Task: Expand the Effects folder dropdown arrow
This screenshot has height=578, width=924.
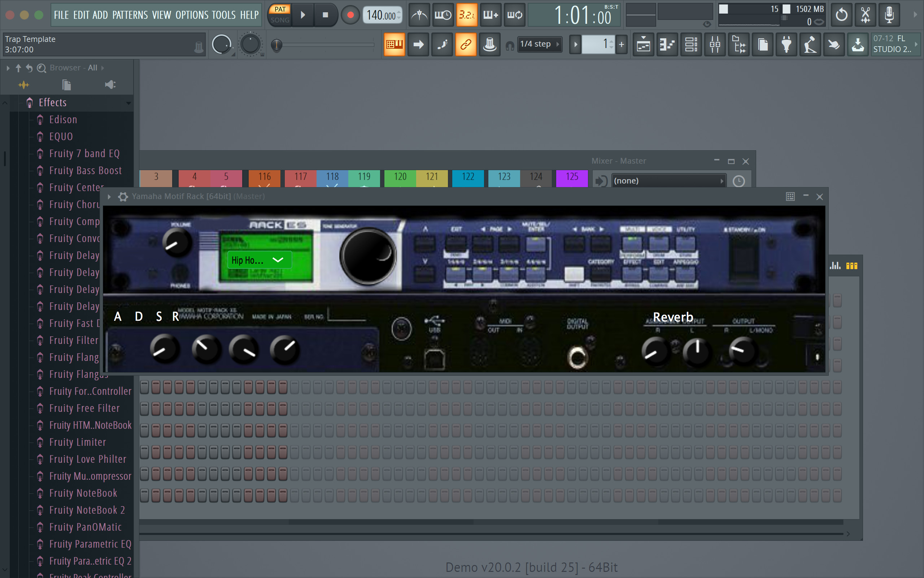Action: tap(128, 103)
